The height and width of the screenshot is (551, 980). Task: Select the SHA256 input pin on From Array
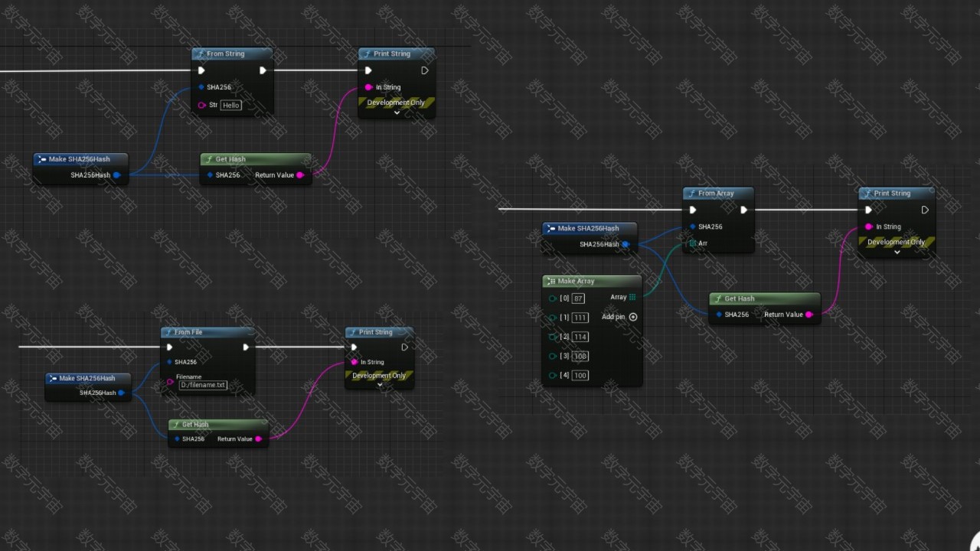point(693,227)
